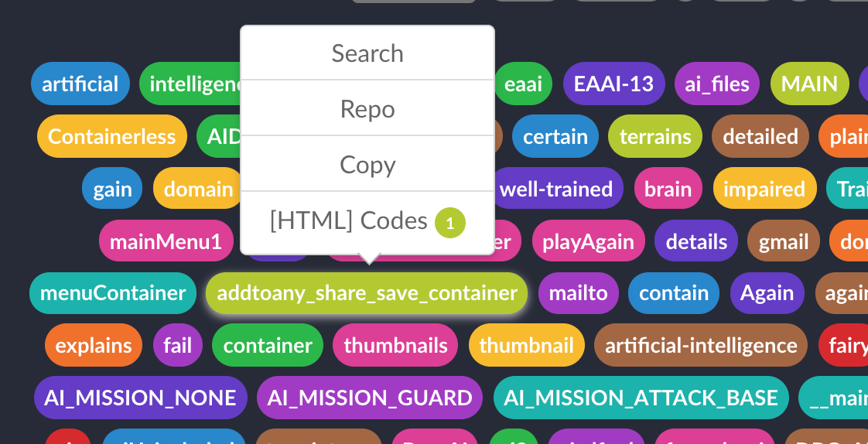Click the 'ai_files' tag

(717, 84)
